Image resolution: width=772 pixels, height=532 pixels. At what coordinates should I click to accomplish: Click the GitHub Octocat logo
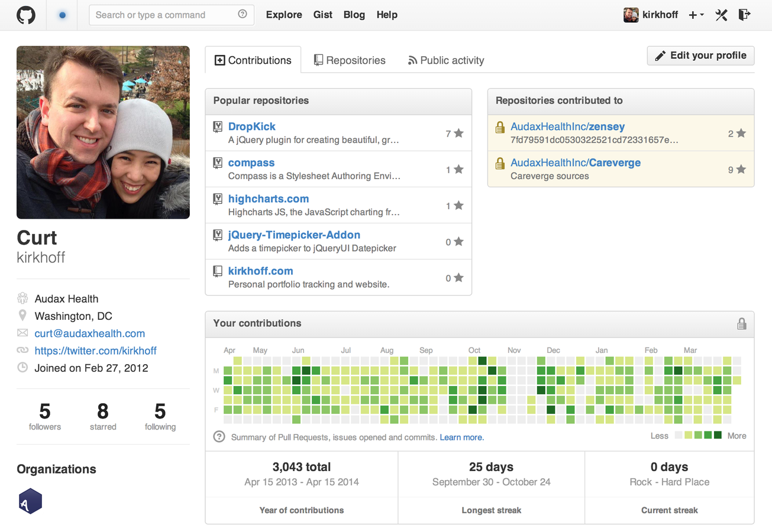25,15
